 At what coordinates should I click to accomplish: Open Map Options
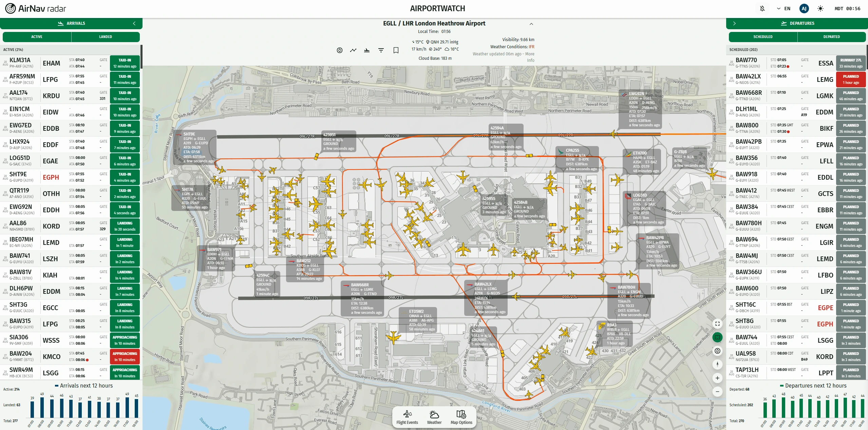click(461, 417)
